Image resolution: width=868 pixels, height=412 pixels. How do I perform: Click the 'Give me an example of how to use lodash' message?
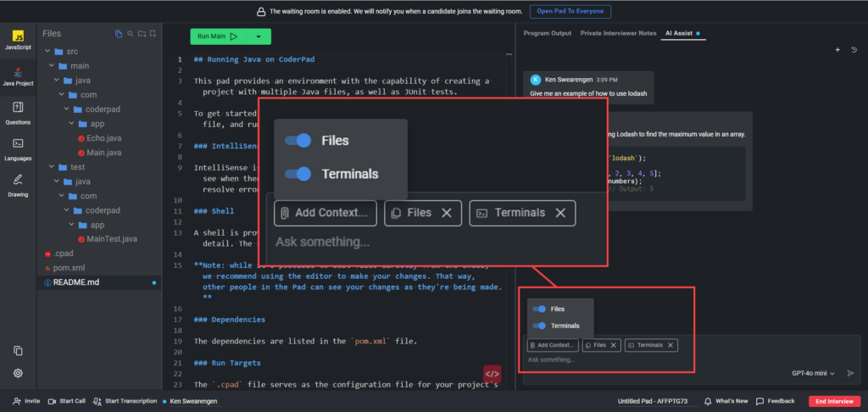588,93
